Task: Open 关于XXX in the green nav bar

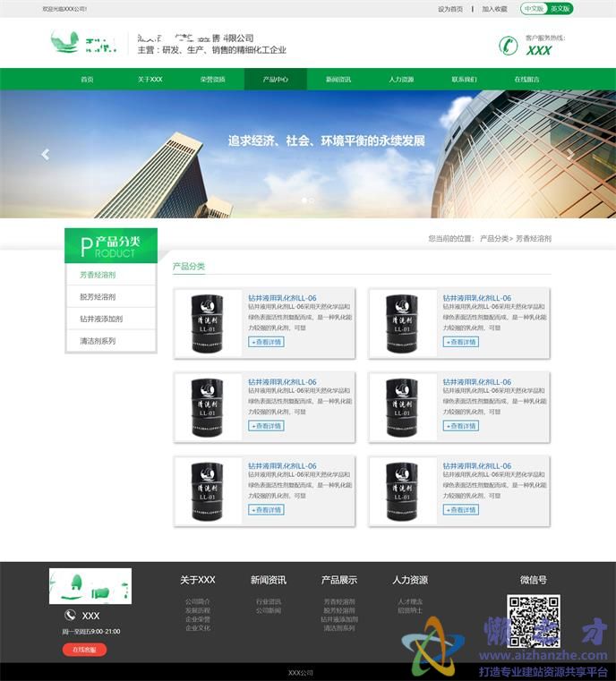Action: (x=150, y=80)
